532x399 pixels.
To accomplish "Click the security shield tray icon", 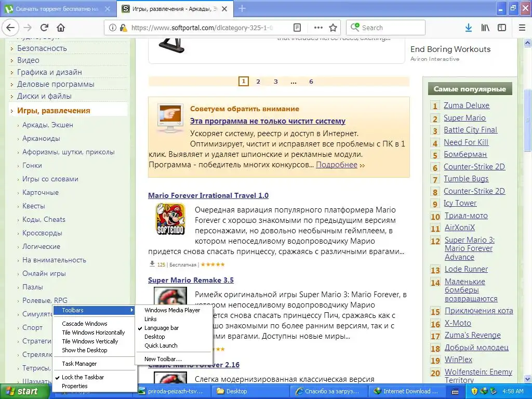I will (475, 391).
